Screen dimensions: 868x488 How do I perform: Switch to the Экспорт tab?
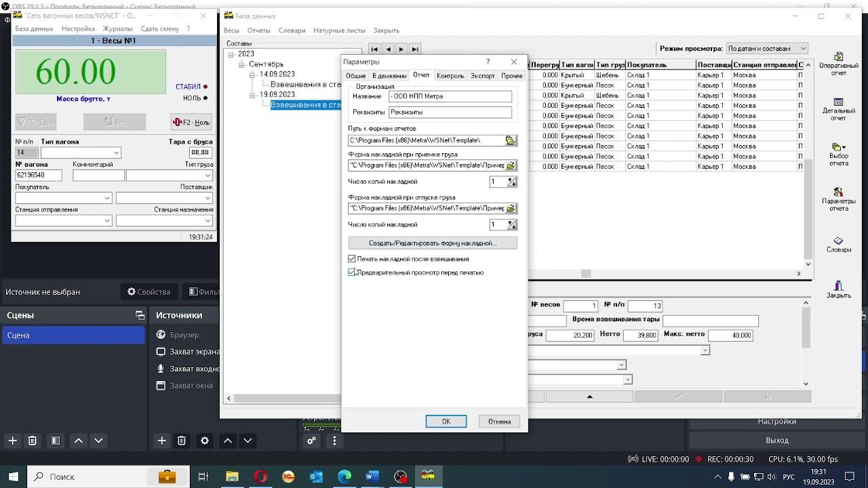(x=483, y=76)
